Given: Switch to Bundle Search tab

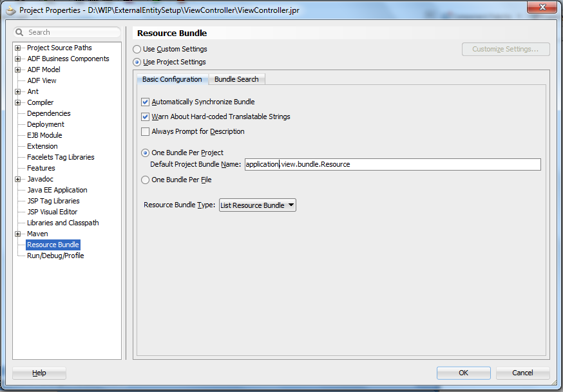Looking at the screenshot, I should pos(236,79).
